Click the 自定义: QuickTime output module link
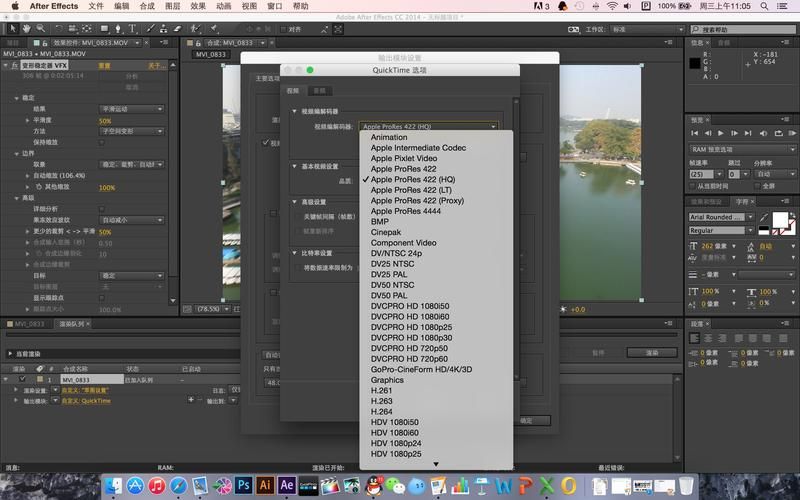Image resolution: width=800 pixels, height=500 pixels. tap(88, 400)
